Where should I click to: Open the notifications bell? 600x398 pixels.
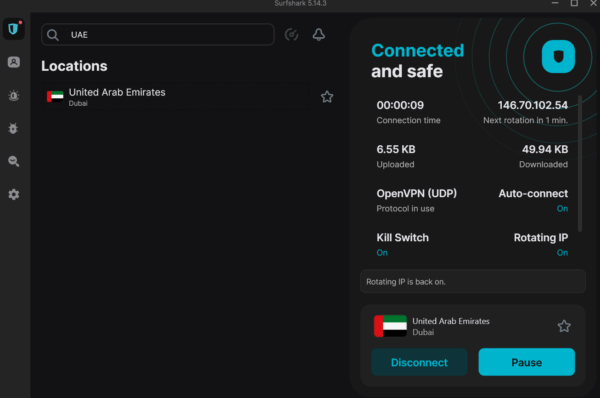coord(319,35)
